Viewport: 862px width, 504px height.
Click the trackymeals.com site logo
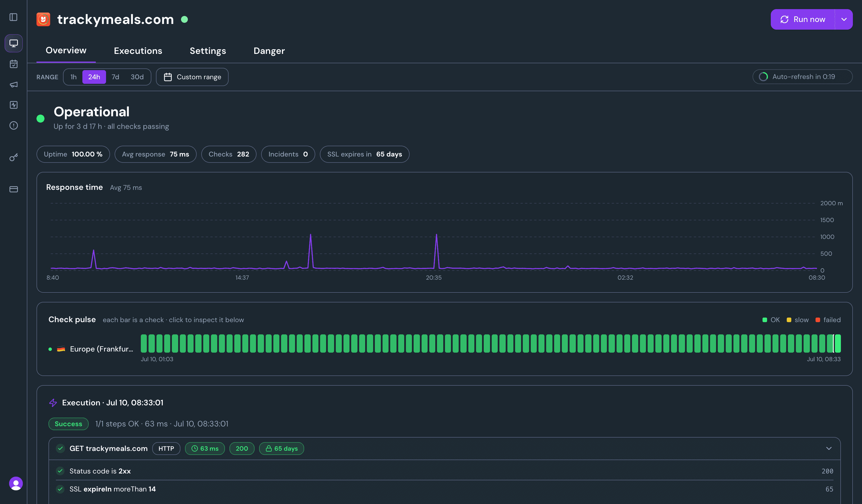pyautogui.click(x=43, y=19)
